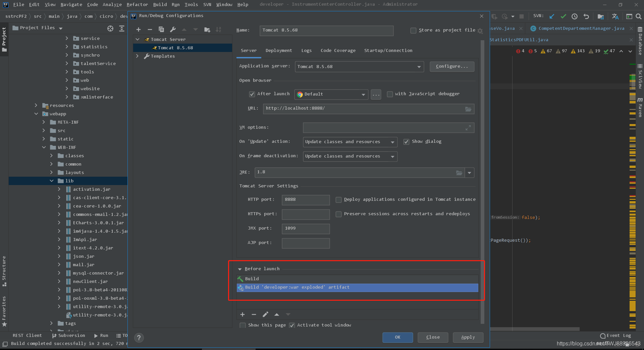Show SVN history clock icon
The image size is (644, 350).
click(575, 16)
